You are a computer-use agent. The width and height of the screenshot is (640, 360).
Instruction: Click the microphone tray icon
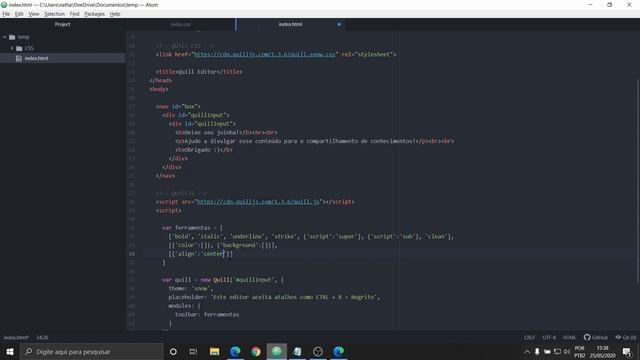[x=537, y=351]
